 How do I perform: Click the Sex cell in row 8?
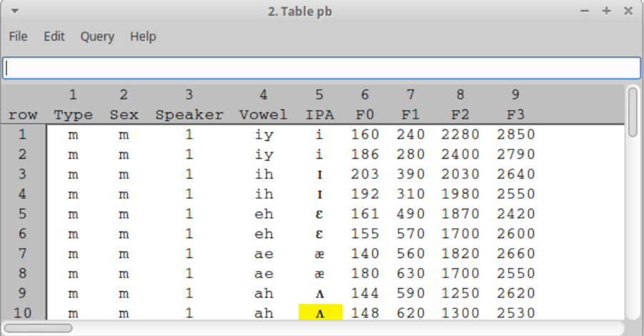[x=124, y=274]
